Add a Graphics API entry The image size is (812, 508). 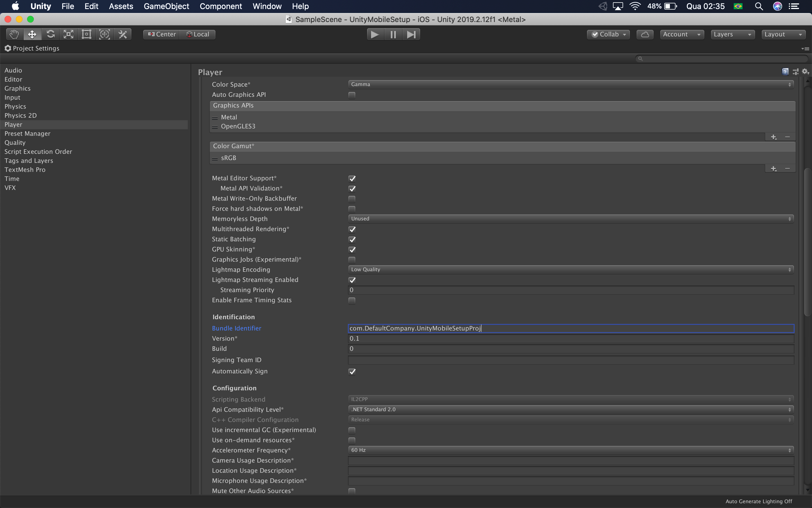[774, 137]
